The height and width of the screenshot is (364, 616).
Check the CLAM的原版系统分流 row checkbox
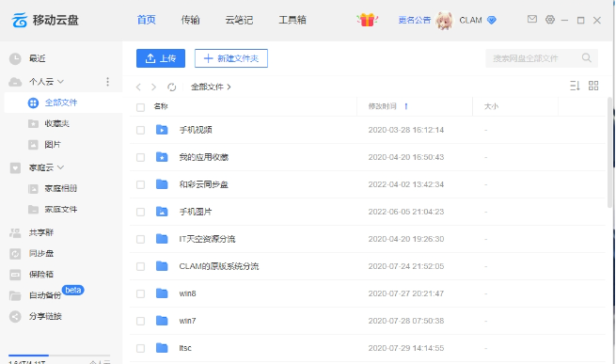[x=140, y=266]
